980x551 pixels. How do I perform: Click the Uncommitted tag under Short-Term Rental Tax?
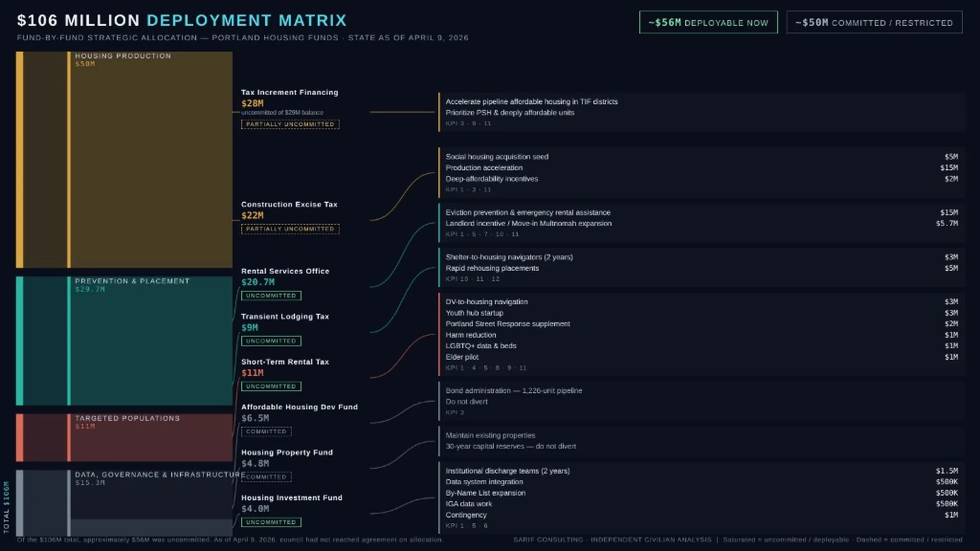click(271, 386)
